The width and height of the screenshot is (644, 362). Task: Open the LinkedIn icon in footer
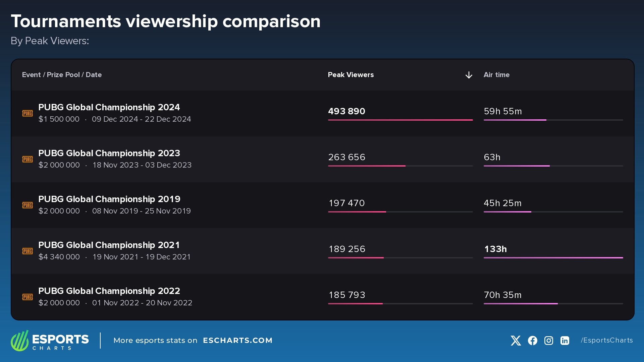tap(565, 341)
